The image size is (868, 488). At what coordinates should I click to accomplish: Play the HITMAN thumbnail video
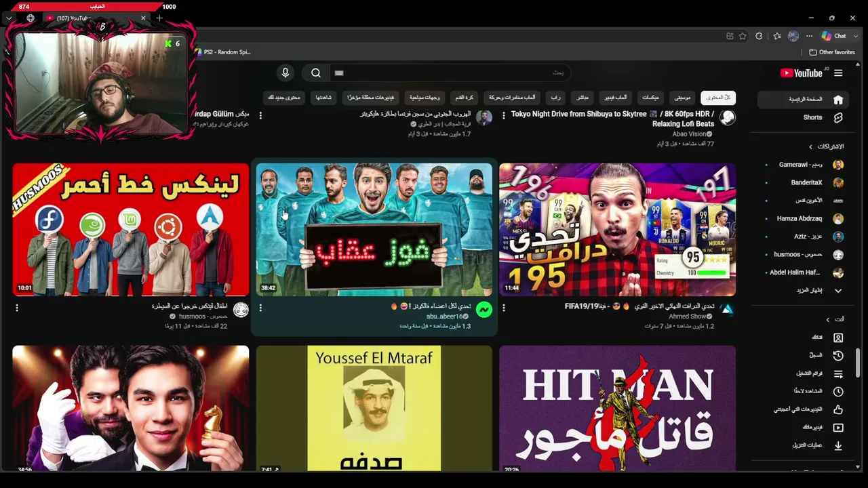click(617, 408)
